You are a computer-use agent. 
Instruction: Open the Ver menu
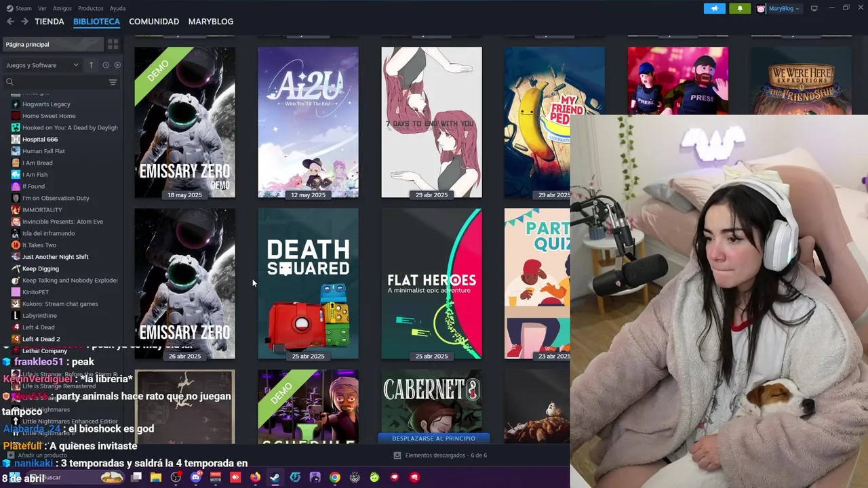[42, 8]
